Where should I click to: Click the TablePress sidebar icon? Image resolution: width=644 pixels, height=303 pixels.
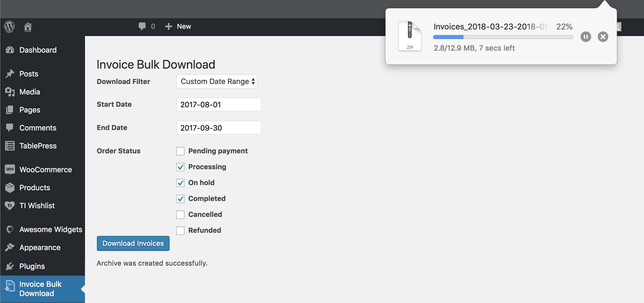tap(10, 146)
